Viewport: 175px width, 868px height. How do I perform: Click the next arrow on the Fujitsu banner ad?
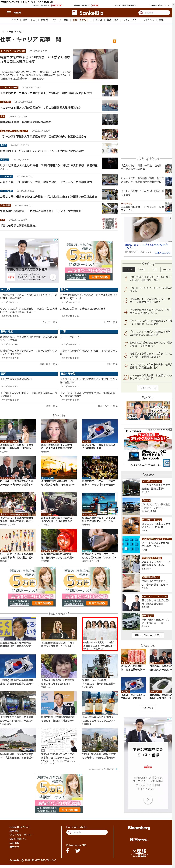53,277
